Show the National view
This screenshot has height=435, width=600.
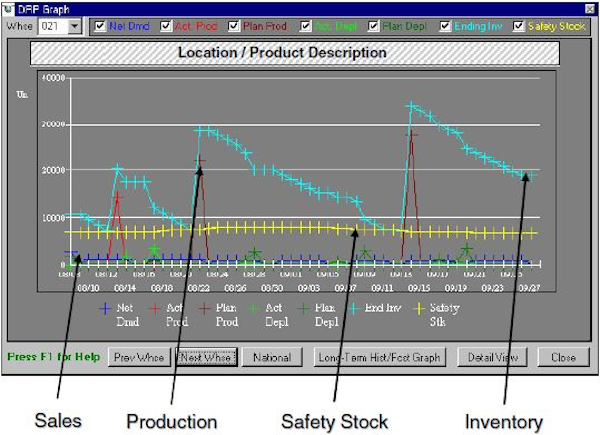click(271, 357)
